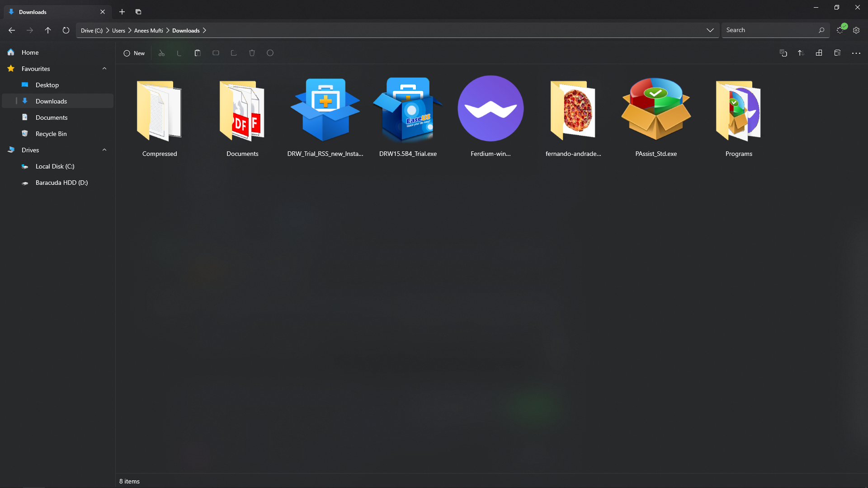Screen dimensions: 868x488
Task: Open the Settings gear
Action: click(856, 30)
